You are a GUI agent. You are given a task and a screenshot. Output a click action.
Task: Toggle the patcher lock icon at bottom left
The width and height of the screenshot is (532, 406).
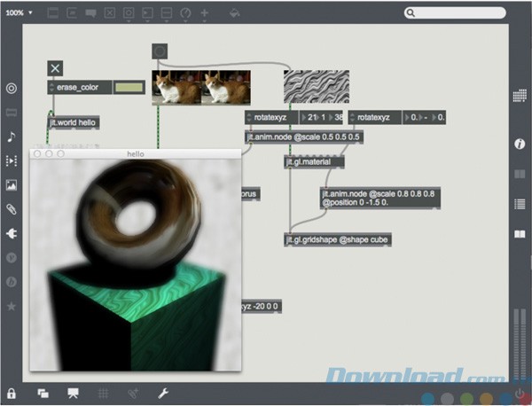tap(12, 393)
